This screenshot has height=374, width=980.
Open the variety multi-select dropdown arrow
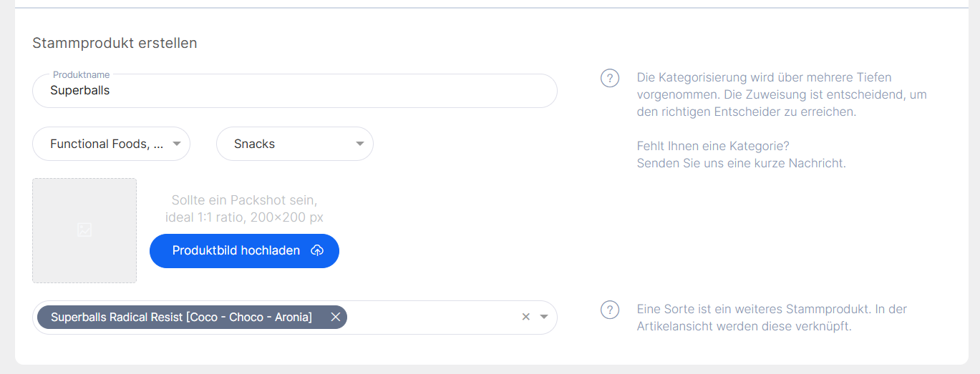[x=544, y=317]
